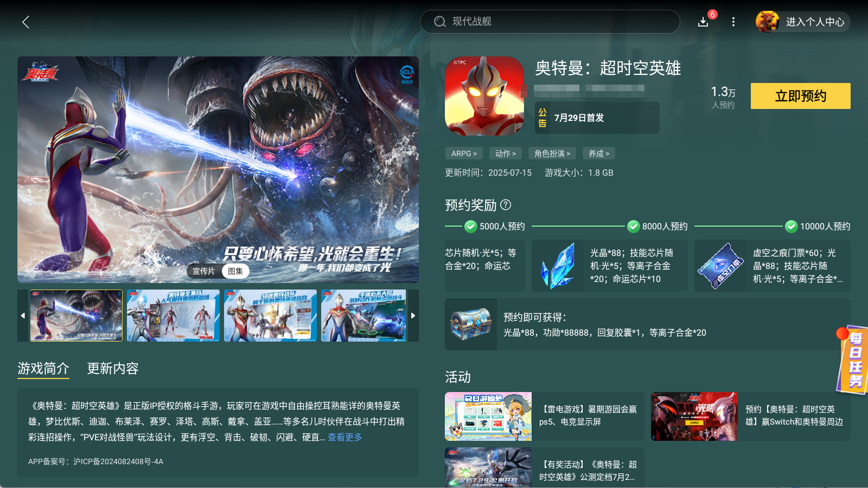Switch media view to 宣传片
Screen dimensions: 868x488
point(204,271)
